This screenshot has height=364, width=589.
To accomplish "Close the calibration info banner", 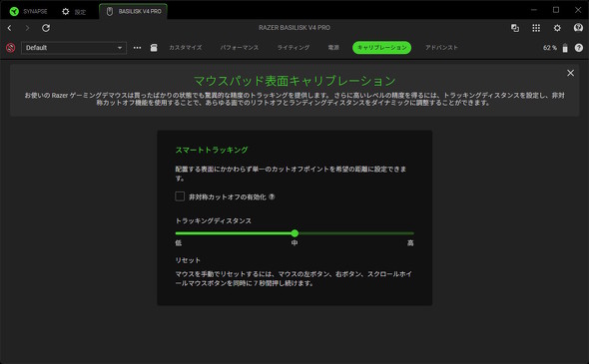I will tap(570, 73).
